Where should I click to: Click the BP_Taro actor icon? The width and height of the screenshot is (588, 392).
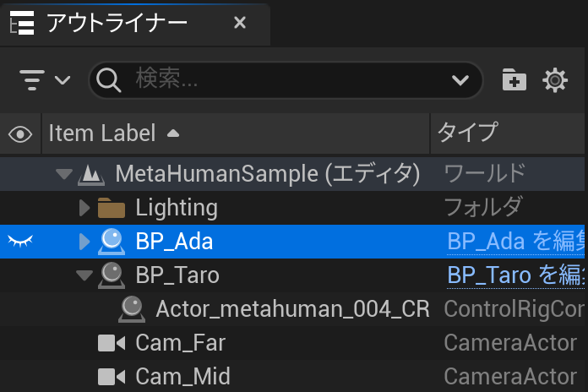(112, 275)
